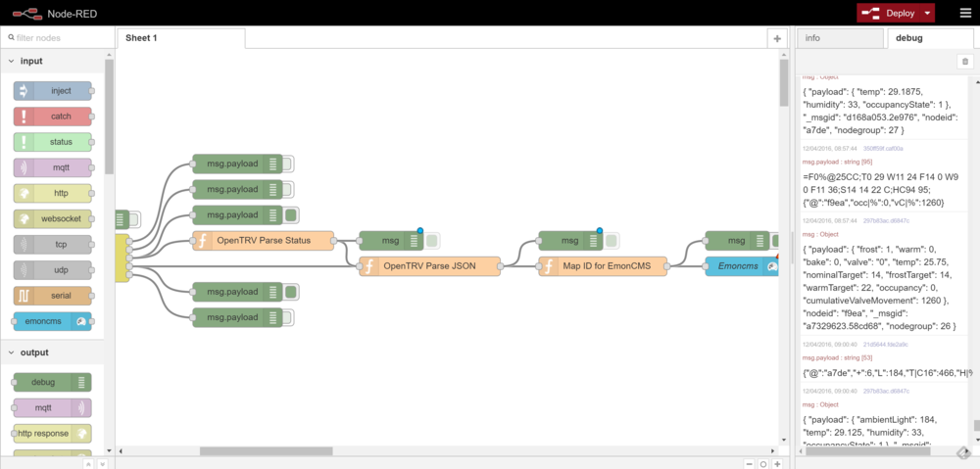Click the canvas horizontal scrollbar thumb
The image size is (980, 469).
click(x=267, y=451)
